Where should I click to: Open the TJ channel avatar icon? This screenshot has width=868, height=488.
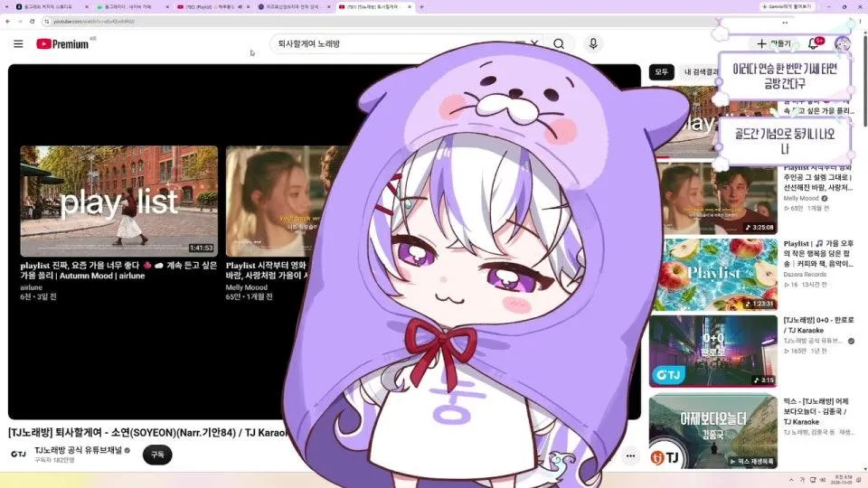(x=18, y=455)
